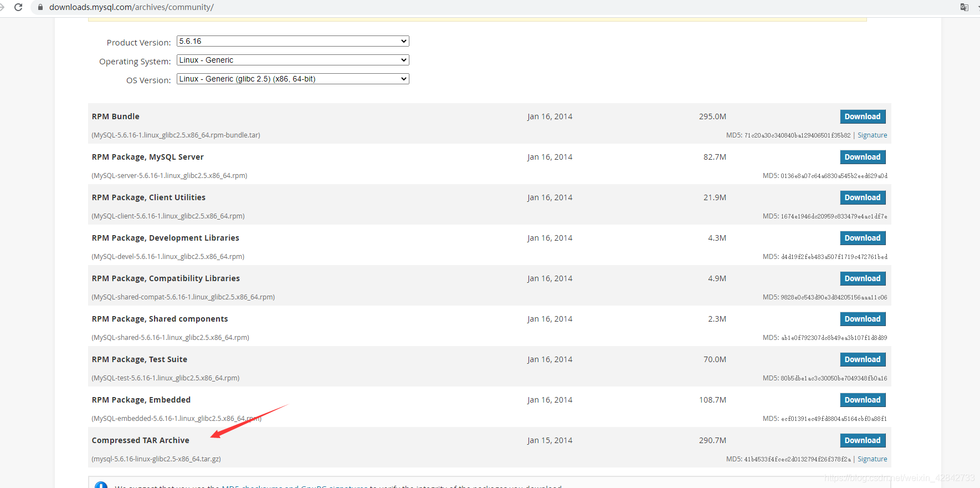Click 'RPM Package, MySQL Server' title
980x488 pixels.
[148, 157]
